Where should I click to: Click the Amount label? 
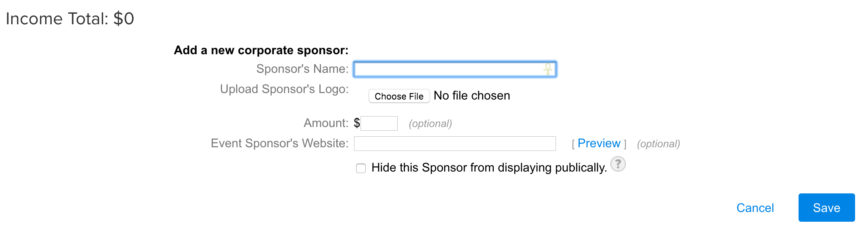326,123
